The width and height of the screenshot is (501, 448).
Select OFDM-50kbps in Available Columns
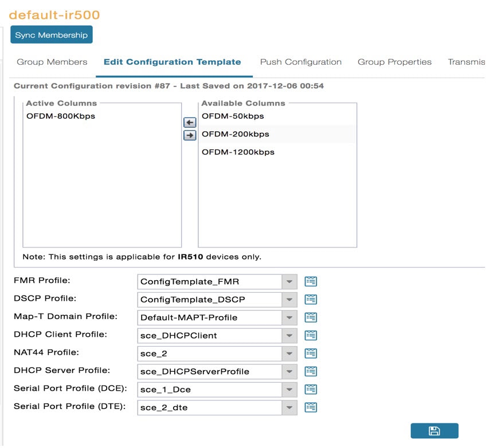click(233, 116)
